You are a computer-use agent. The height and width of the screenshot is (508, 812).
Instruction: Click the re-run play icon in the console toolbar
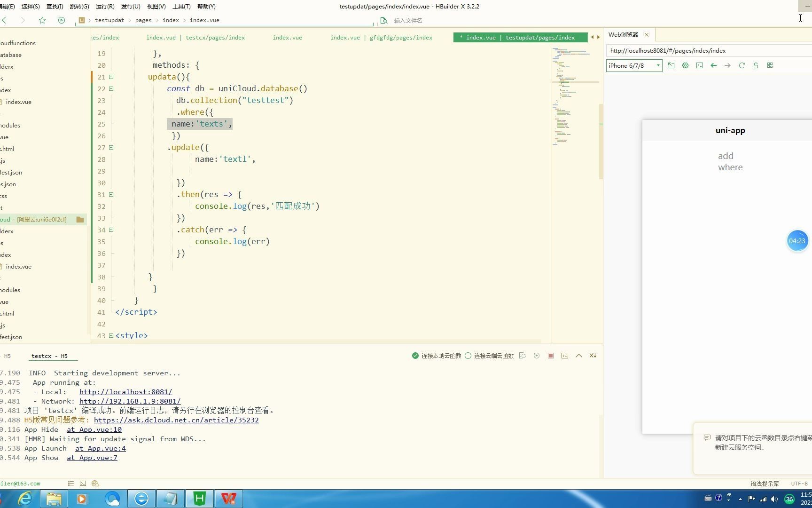[537, 356]
